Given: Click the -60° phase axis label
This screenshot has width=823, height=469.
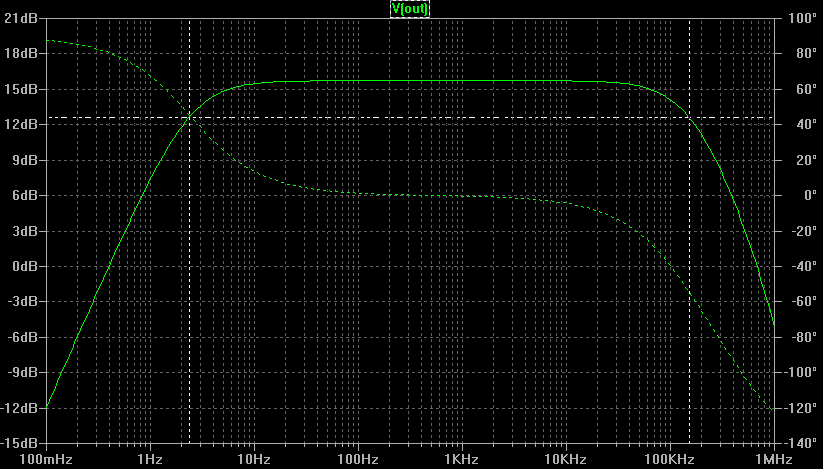Looking at the screenshot, I should pos(804,302).
